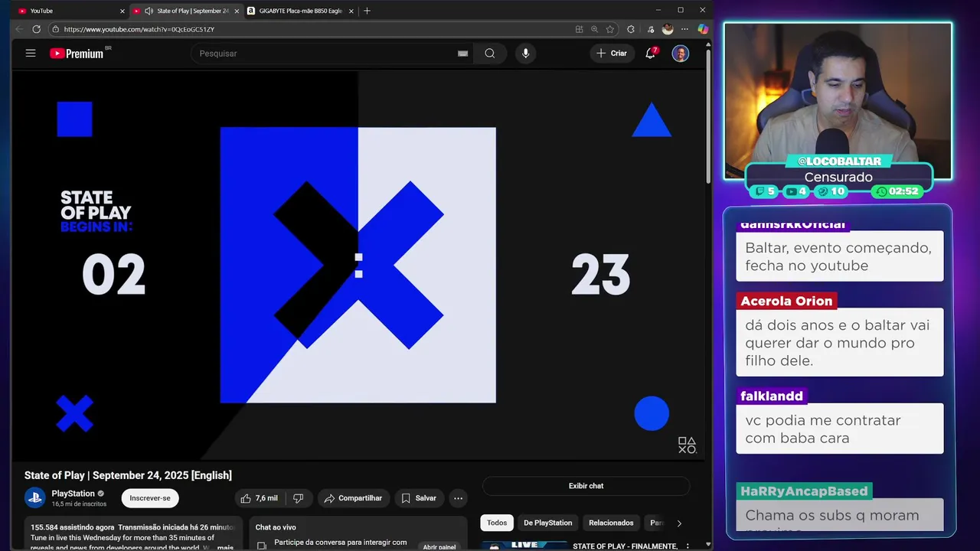980x551 pixels.
Task: Open the browser profile picture
Action: click(668, 29)
